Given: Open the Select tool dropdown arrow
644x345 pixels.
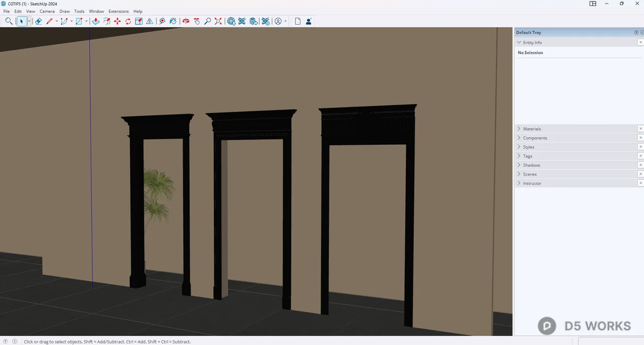Looking at the screenshot, I should (x=29, y=21).
